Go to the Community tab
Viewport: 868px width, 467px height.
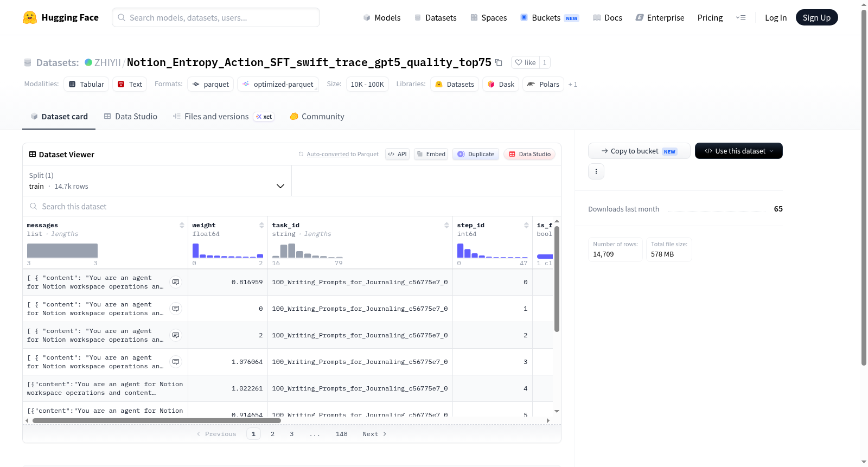pyautogui.click(x=317, y=116)
